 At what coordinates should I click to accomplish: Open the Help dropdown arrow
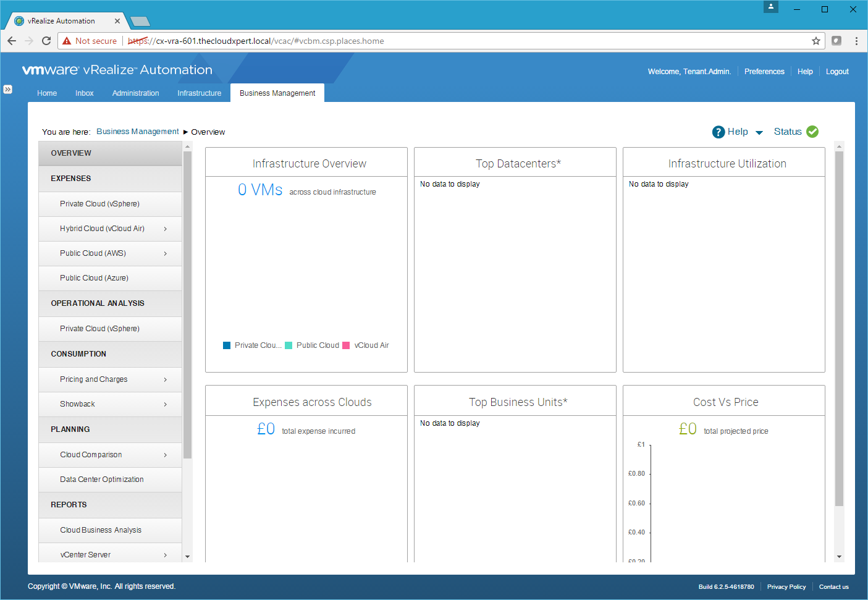pyautogui.click(x=759, y=132)
